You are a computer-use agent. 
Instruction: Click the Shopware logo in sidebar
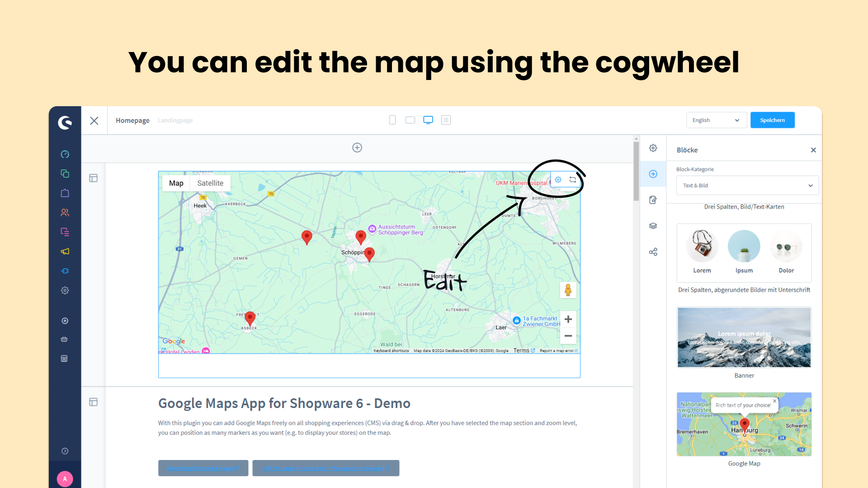coord(65,122)
